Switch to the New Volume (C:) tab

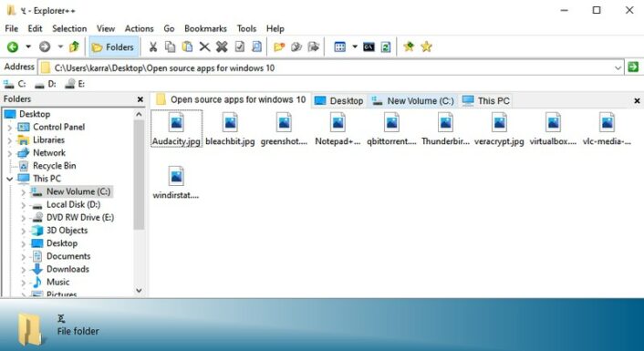point(413,100)
